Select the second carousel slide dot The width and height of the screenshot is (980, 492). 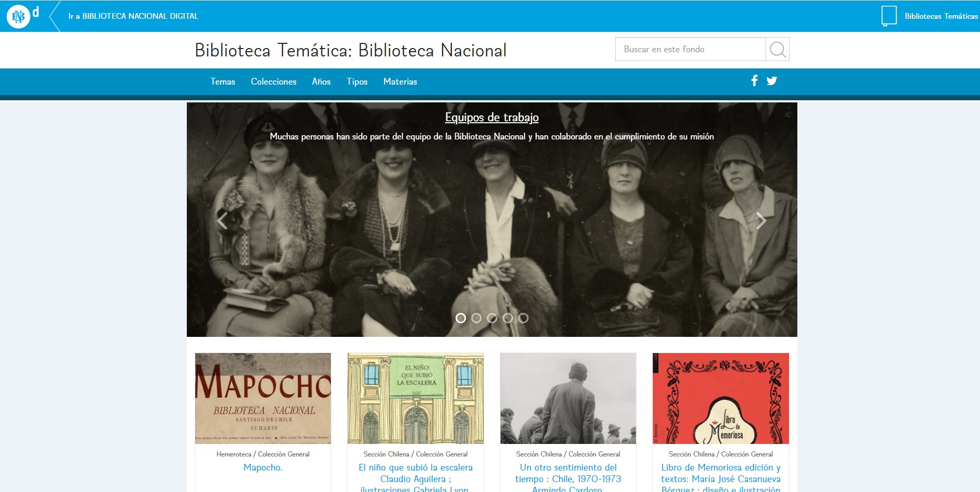[476, 318]
